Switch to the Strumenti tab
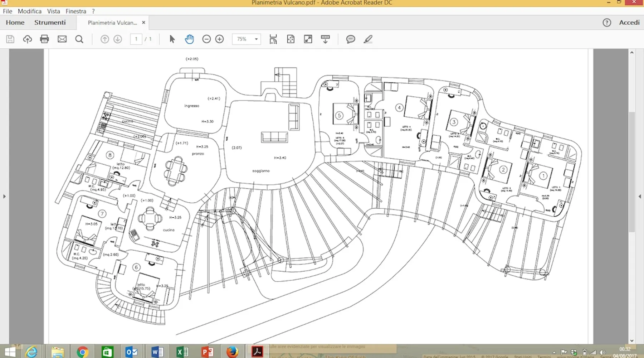 (x=50, y=22)
